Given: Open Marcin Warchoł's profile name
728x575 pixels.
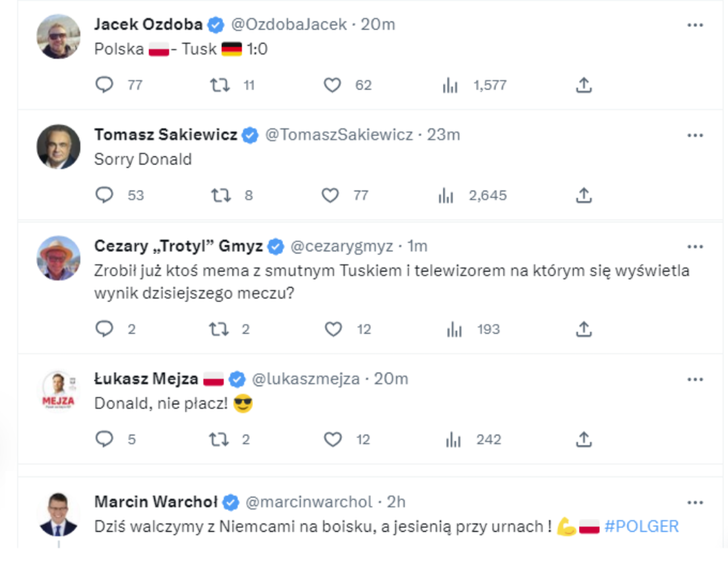Looking at the screenshot, I should point(156,502).
